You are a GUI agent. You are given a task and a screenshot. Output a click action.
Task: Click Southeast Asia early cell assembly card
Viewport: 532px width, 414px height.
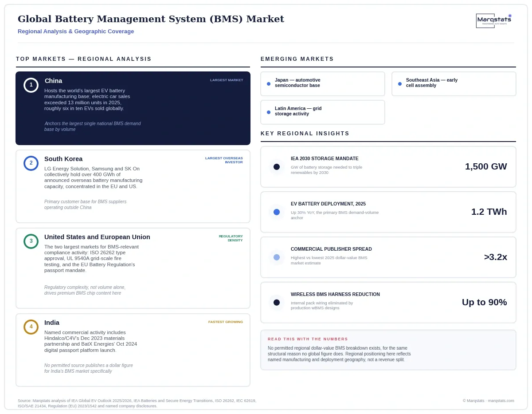(x=454, y=84)
